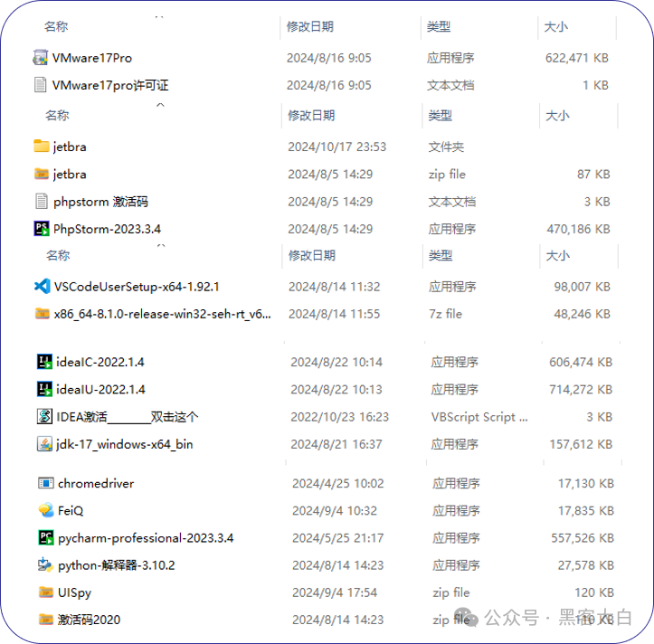654x644 pixels.
Task: Select the phpstorm 激活码 document icon
Action: click(x=42, y=201)
